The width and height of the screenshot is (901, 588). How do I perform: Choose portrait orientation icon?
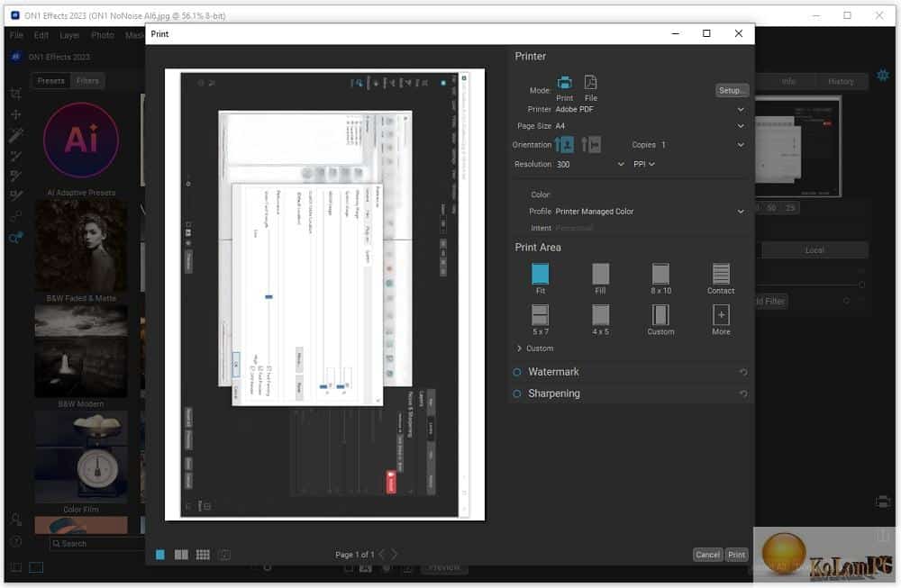click(565, 145)
